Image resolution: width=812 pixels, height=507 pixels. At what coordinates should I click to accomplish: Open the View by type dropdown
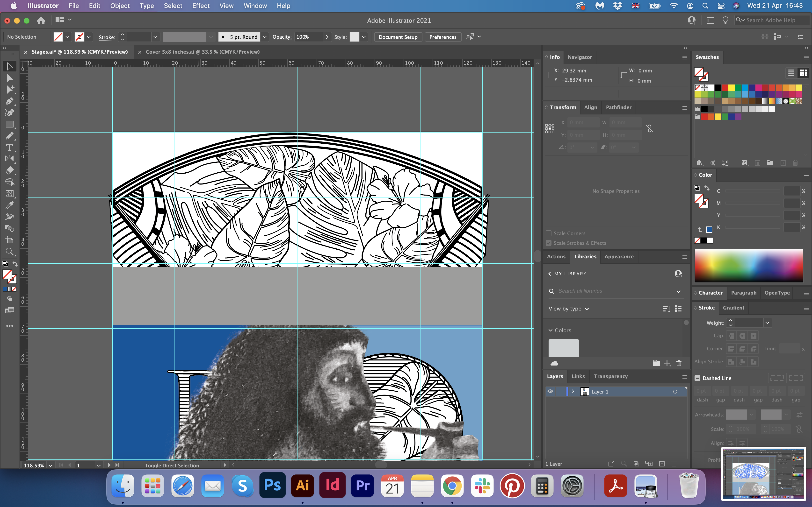click(x=568, y=309)
